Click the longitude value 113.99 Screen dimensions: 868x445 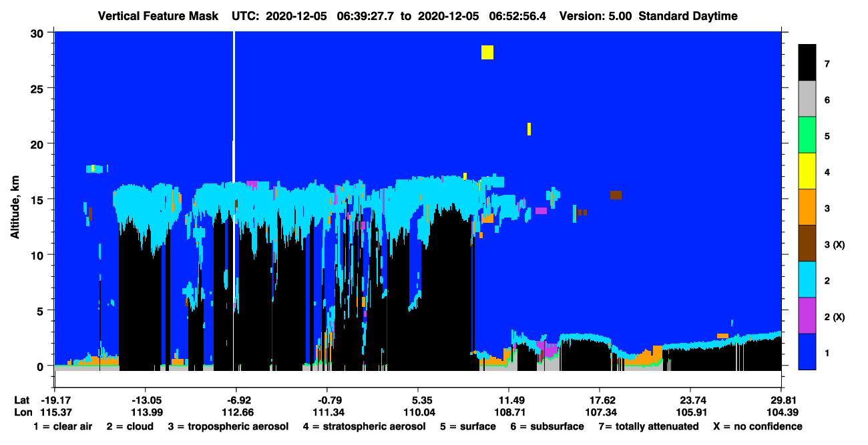pyautogui.click(x=146, y=412)
